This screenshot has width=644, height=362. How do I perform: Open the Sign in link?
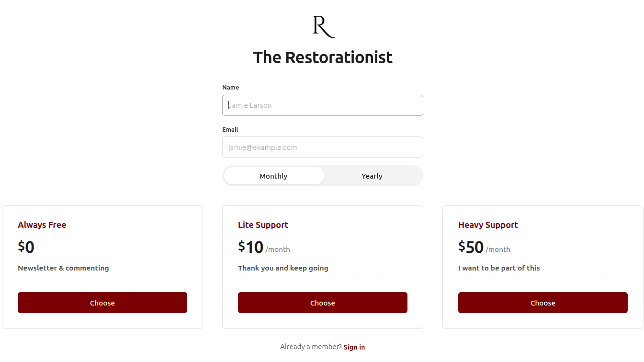coord(354,347)
